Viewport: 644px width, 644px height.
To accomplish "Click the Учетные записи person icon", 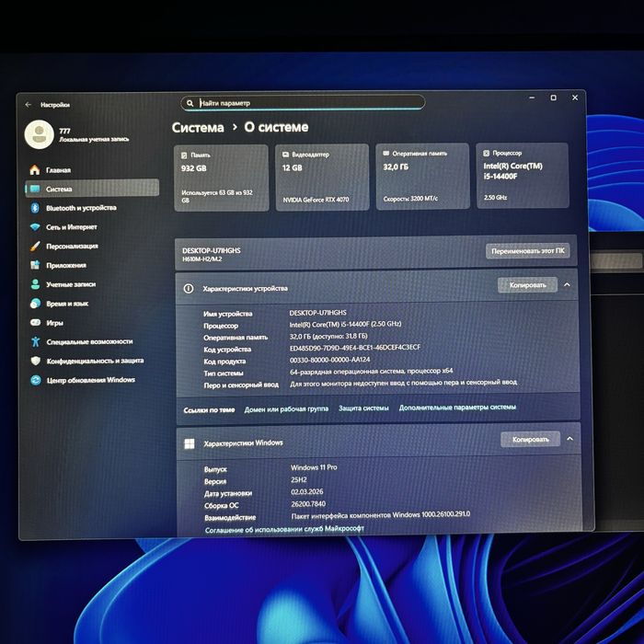I will tap(35, 283).
